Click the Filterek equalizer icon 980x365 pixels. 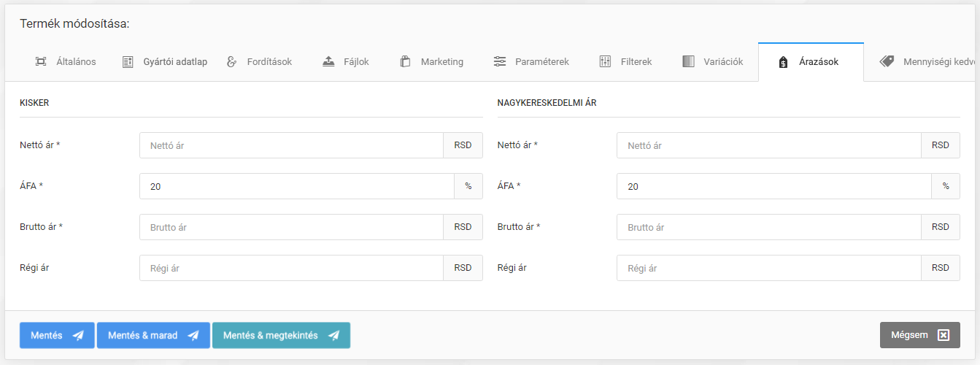pyautogui.click(x=605, y=62)
